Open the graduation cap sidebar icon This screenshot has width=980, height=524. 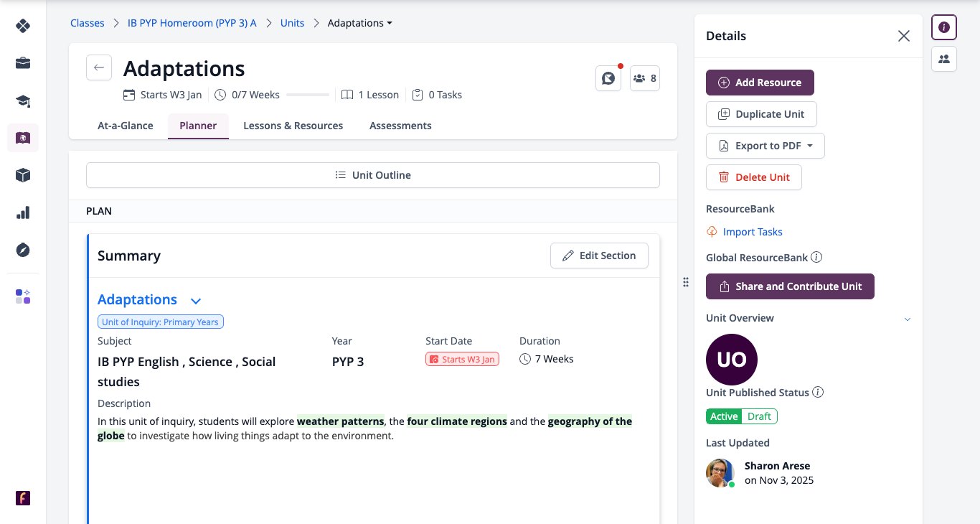tap(23, 100)
